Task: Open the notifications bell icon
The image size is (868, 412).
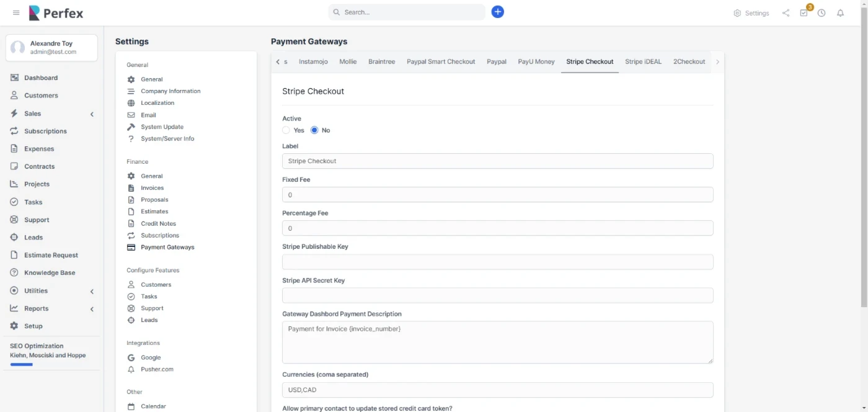Action: pyautogui.click(x=840, y=13)
